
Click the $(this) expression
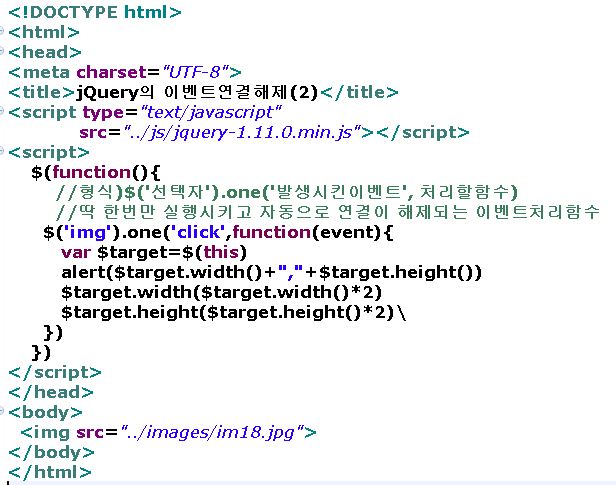coord(214,253)
